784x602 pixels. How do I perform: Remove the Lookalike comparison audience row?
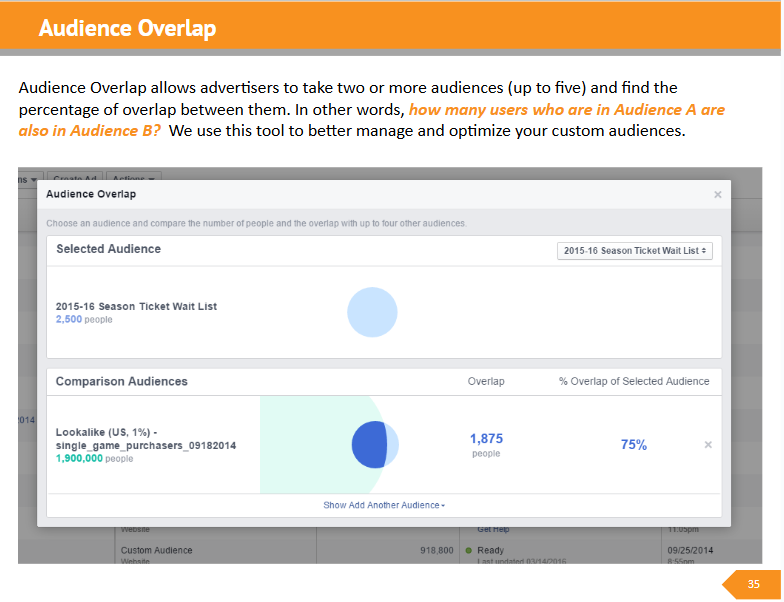tap(708, 445)
